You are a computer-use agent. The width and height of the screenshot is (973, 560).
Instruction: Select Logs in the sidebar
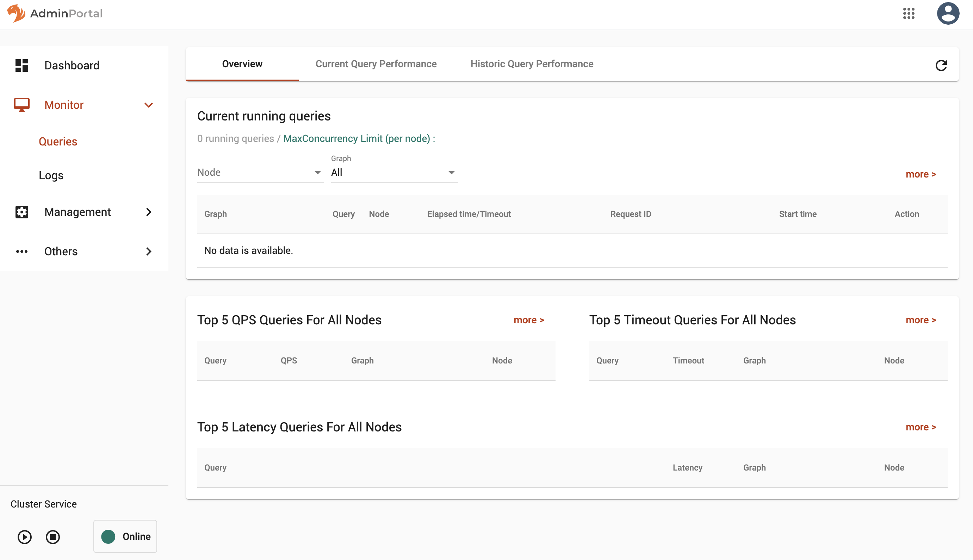(x=51, y=175)
